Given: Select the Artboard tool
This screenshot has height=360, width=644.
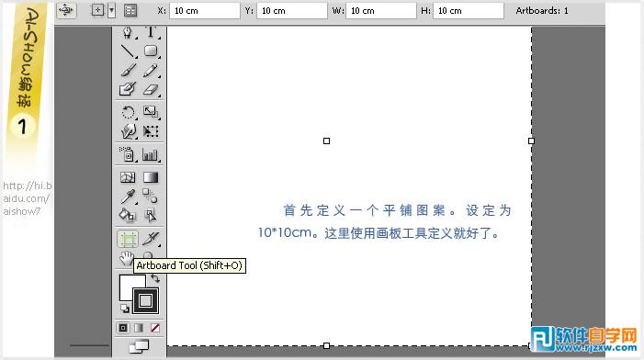Looking at the screenshot, I should 128,239.
